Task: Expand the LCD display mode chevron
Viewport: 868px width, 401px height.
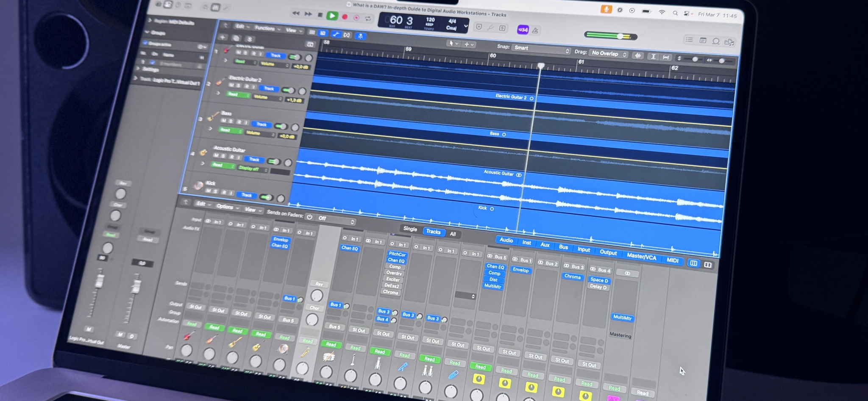Action: (x=466, y=26)
